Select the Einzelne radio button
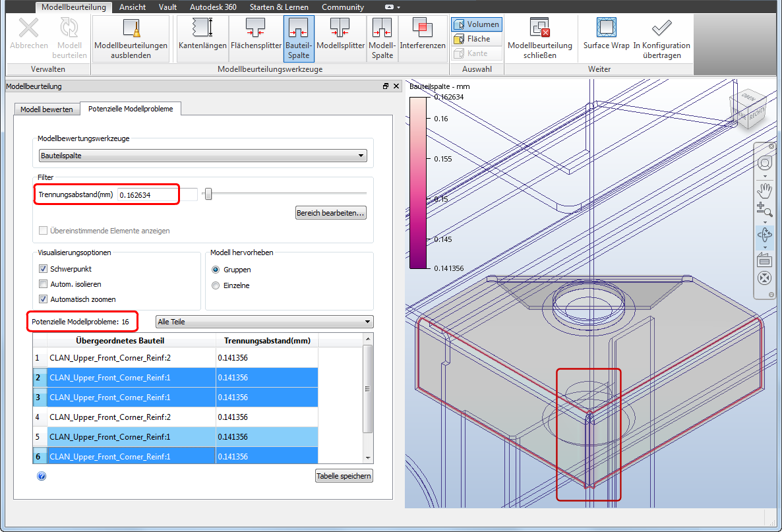Viewport: 782px width, 532px height. [x=216, y=285]
